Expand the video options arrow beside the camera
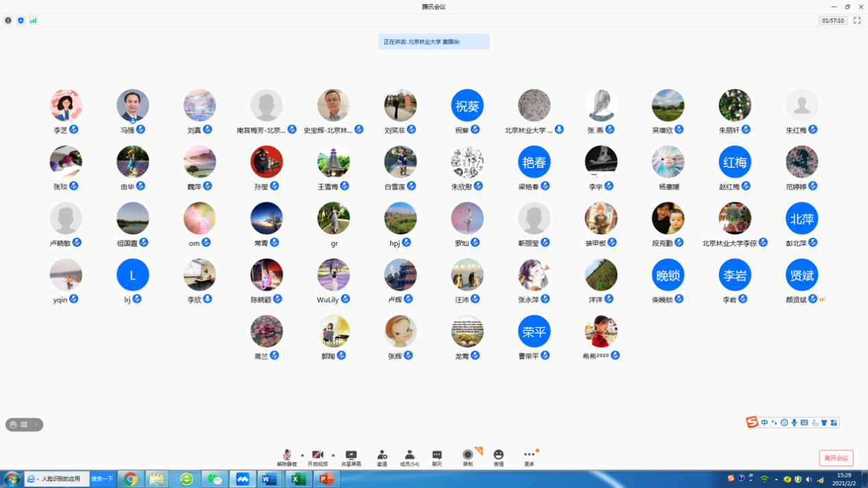Viewport: 868px width, 488px height. point(333,455)
